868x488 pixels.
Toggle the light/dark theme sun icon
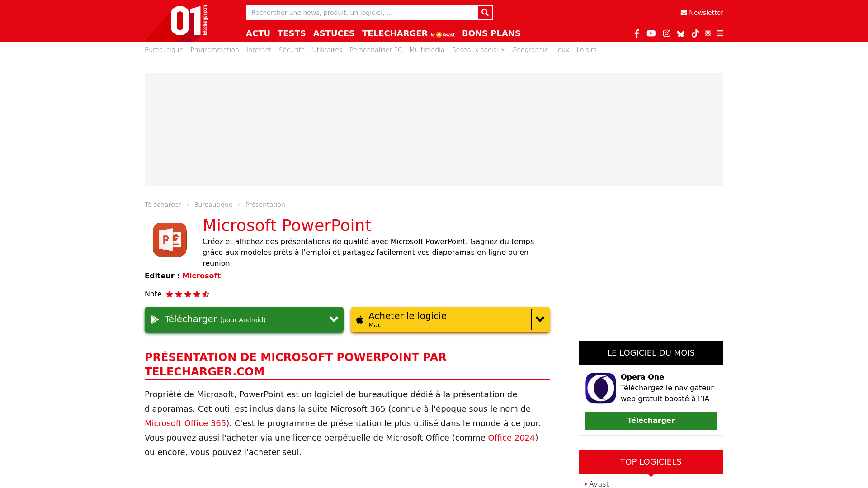[708, 33]
